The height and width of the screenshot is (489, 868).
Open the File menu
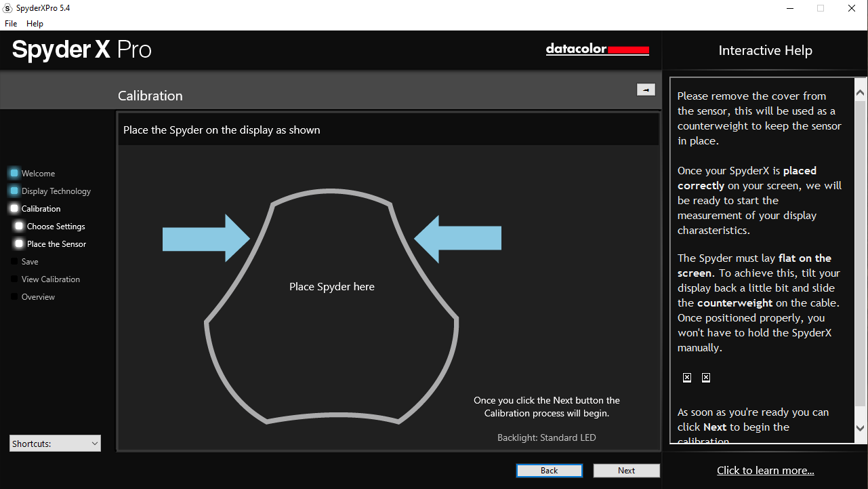11,23
